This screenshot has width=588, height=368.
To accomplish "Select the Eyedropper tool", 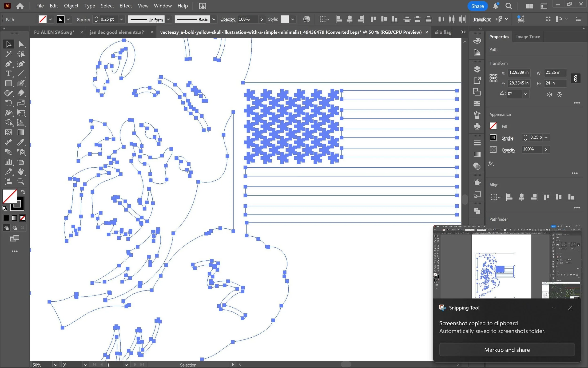I will (21, 142).
